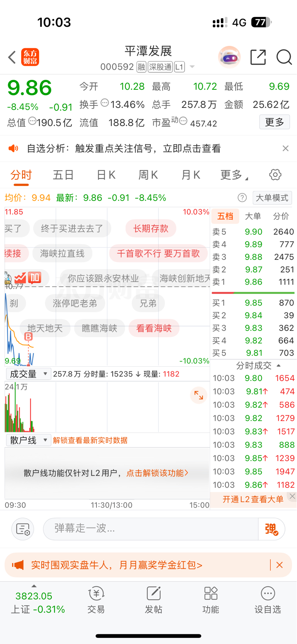This screenshot has height=644, width=297.
Task: Open the 东方财富 logo icon
Action: [30, 57]
